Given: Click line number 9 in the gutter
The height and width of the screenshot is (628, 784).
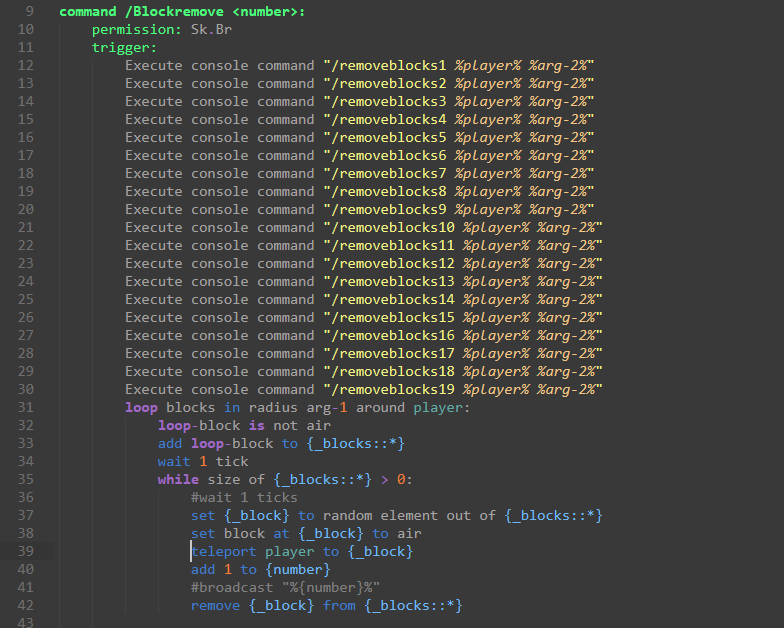Looking at the screenshot, I should pyautogui.click(x=28, y=12).
